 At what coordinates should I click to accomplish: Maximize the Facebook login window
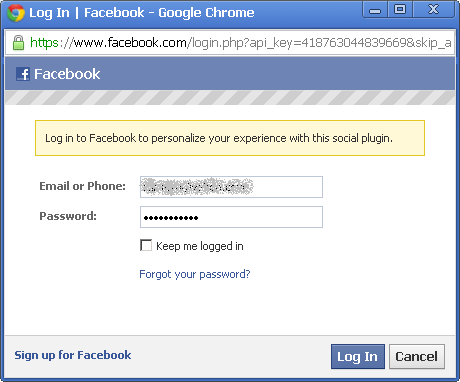[x=400, y=10]
